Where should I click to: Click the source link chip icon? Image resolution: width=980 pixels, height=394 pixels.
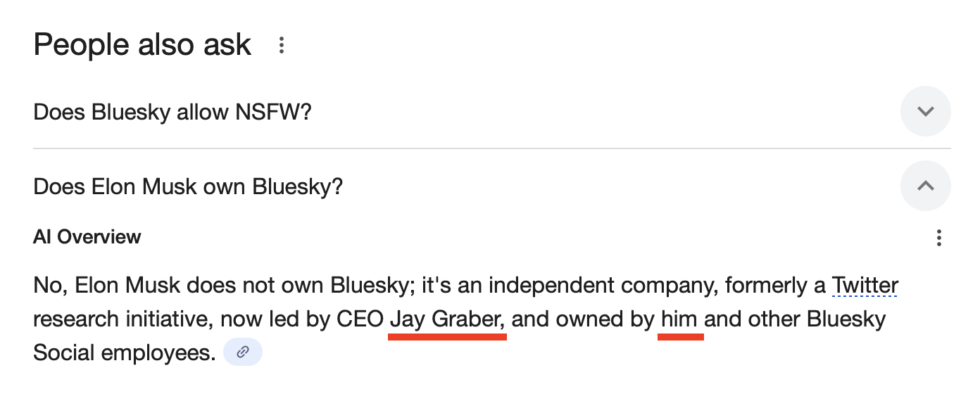click(x=243, y=352)
